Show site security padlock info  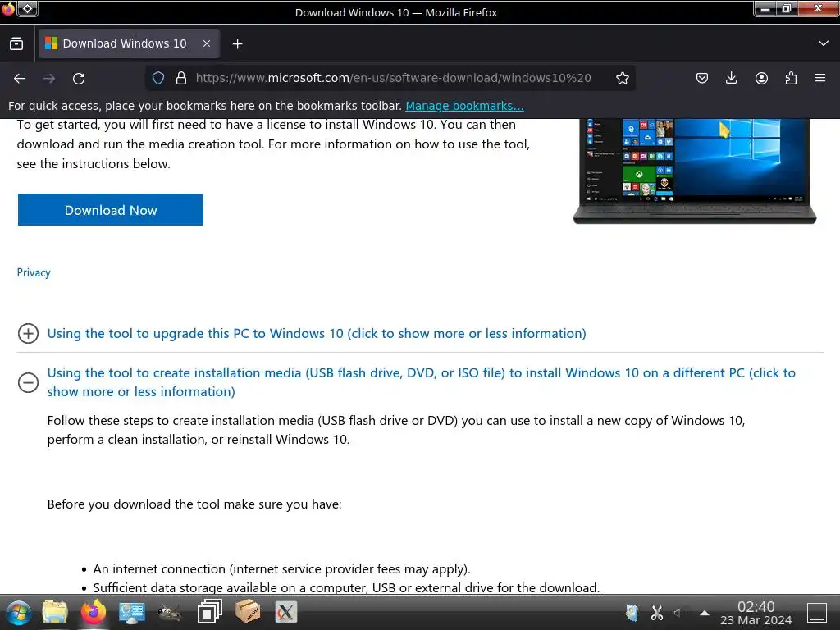pos(181,78)
